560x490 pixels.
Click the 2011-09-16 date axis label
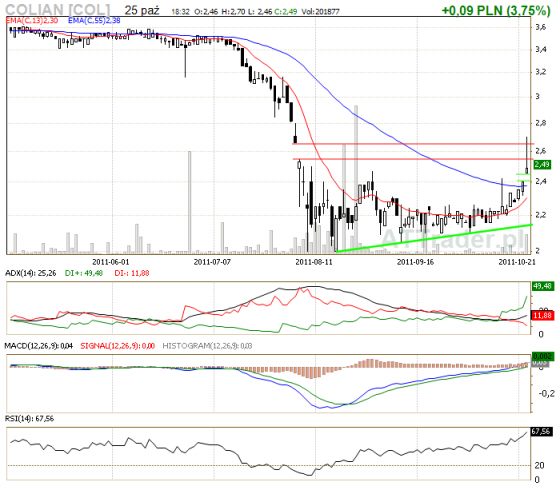(415, 262)
